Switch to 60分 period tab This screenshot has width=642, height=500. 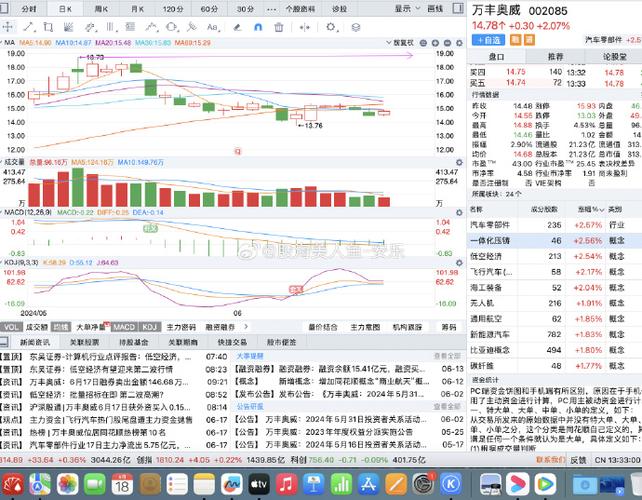pyautogui.click(x=209, y=9)
